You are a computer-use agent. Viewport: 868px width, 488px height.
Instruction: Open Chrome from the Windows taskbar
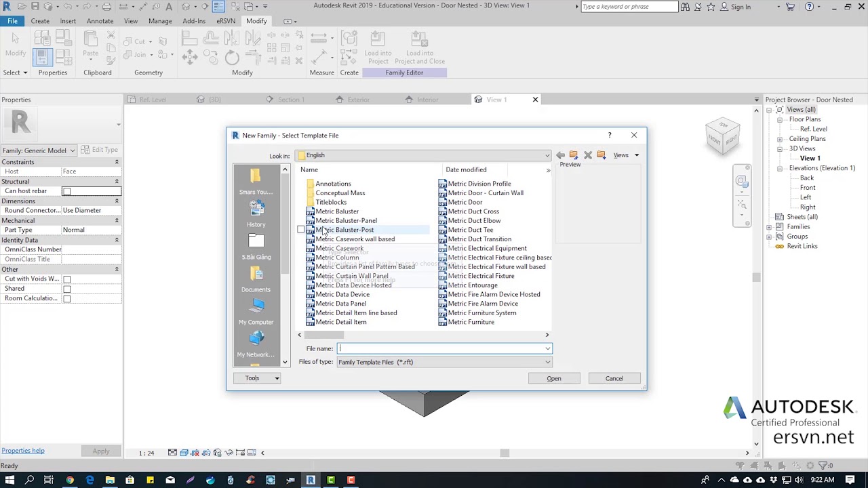pos(69,480)
